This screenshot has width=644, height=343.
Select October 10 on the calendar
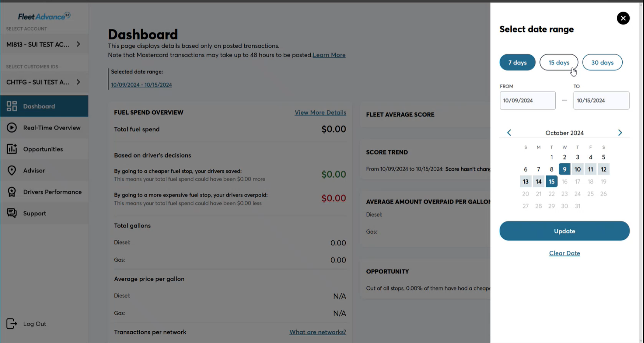coord(577,169)
